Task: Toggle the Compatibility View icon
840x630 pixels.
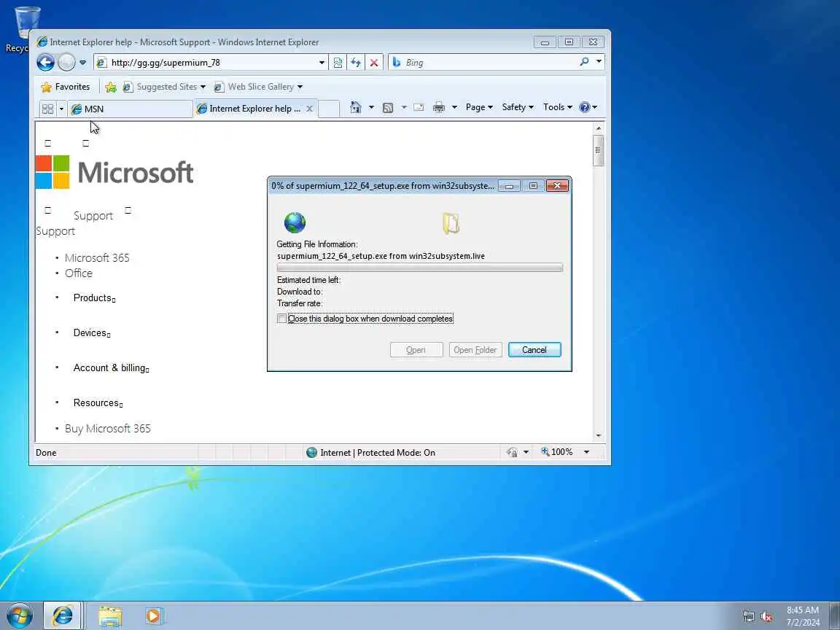Action: [338, 63]
